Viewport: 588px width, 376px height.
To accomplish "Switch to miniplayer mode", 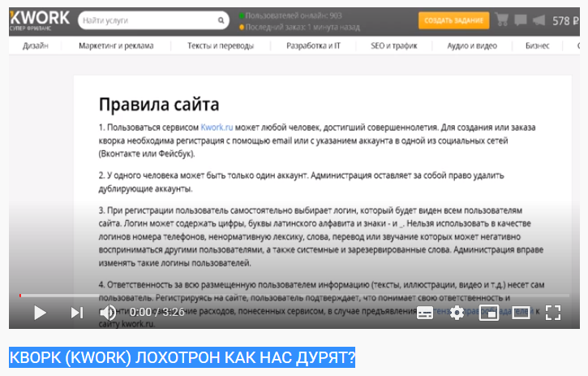I will click(489, 313).
